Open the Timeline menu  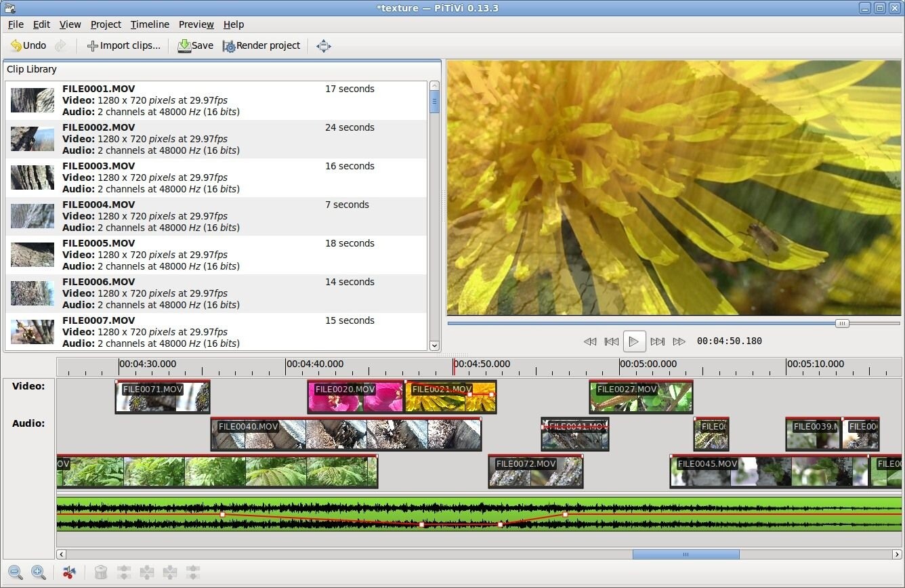pos(150,24)
